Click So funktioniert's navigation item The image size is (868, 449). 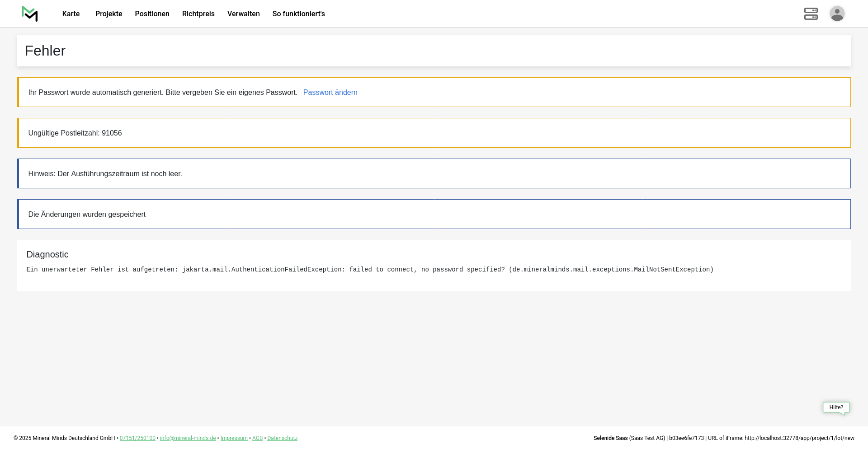click(298, 14)
